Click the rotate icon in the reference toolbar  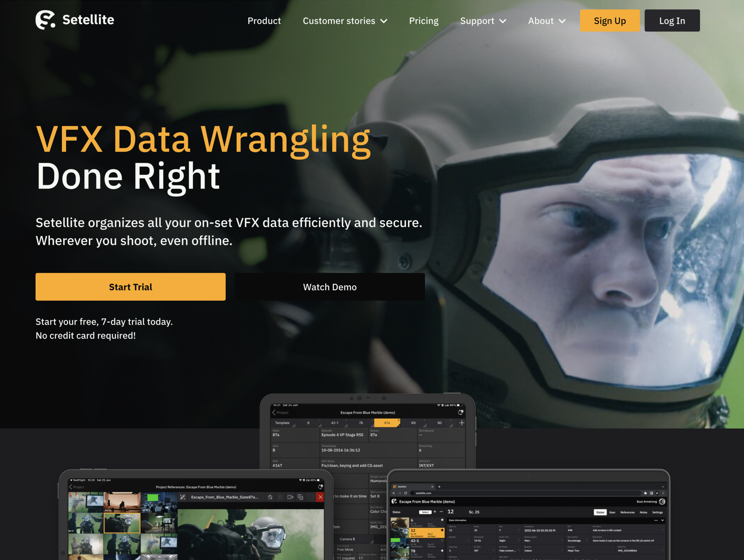click(270, 497)
